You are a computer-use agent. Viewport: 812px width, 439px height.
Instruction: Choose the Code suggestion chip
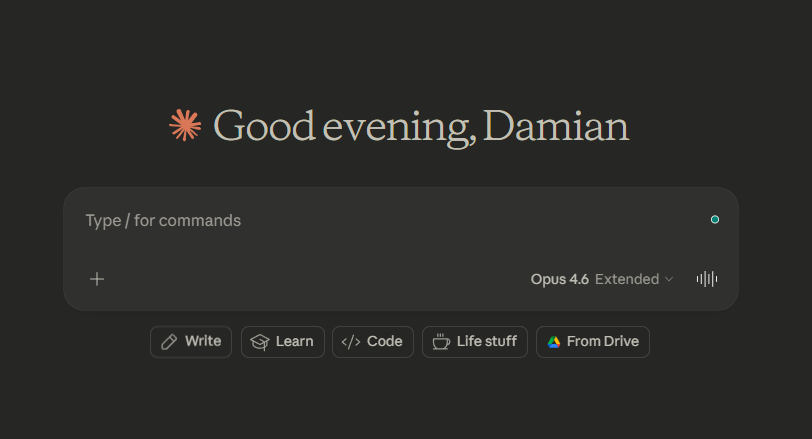click(373, 342)
